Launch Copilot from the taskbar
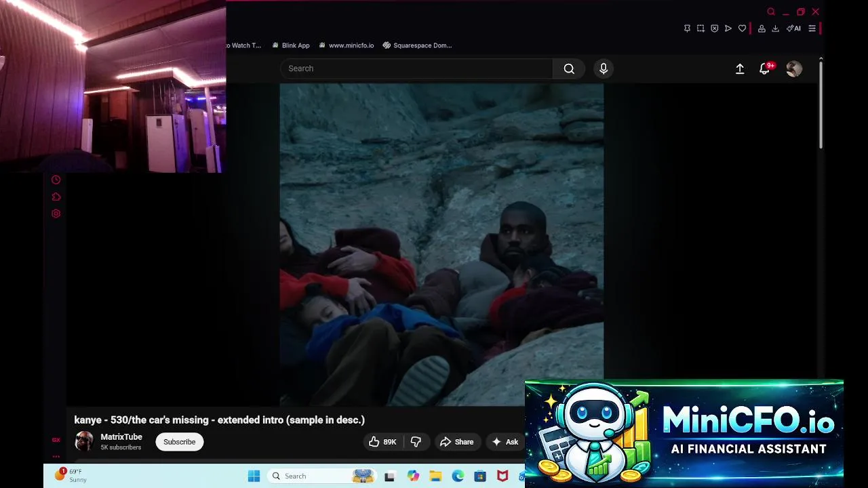Viewport: 868px width, 488px height. pyautogui.click(x=413, y=476)
